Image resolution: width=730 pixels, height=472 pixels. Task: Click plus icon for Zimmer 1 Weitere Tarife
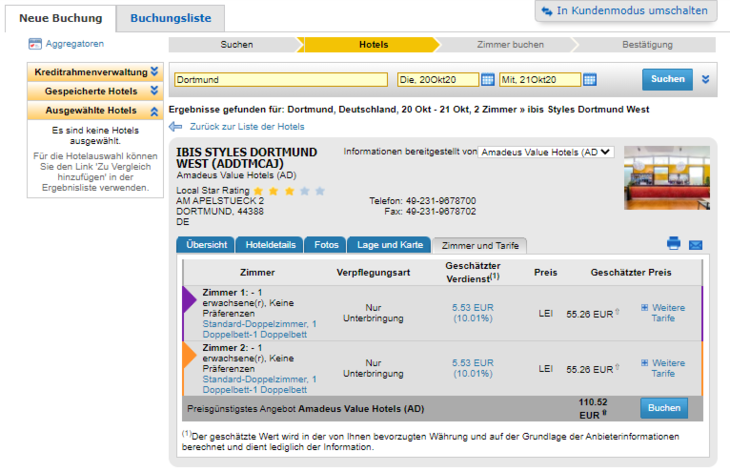point(644,307)
